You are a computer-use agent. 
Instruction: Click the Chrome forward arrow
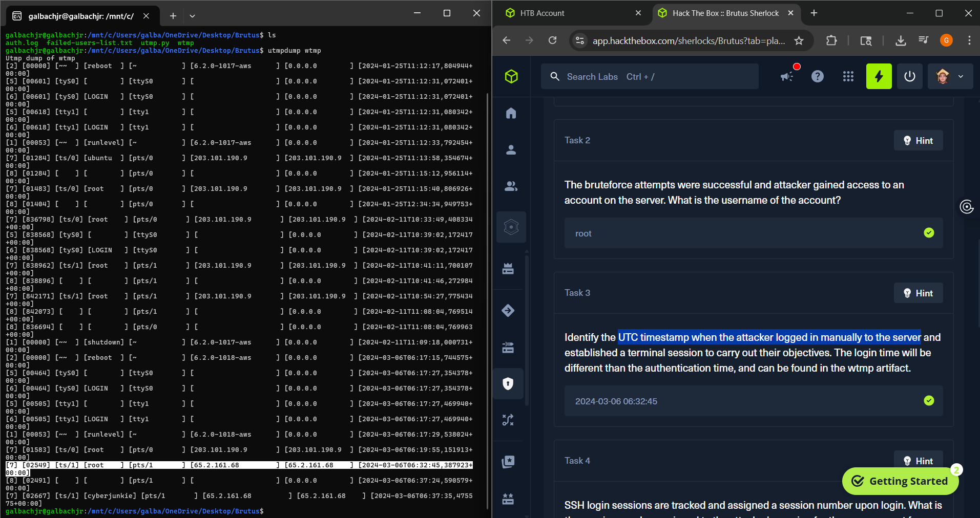(x=529, y=40)
